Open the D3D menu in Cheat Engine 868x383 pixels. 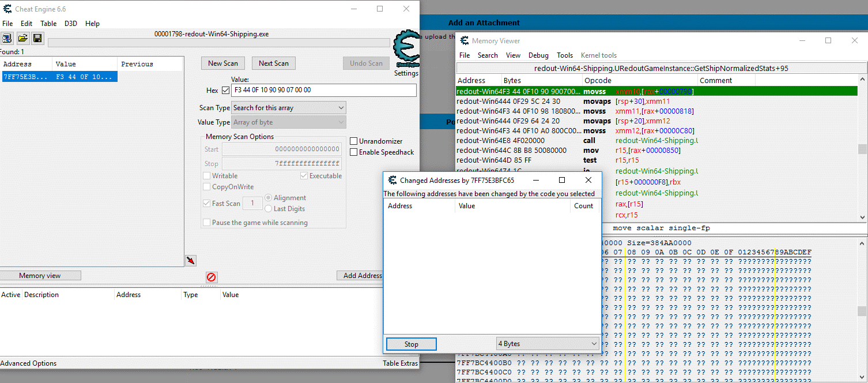(x=70, y=24)
